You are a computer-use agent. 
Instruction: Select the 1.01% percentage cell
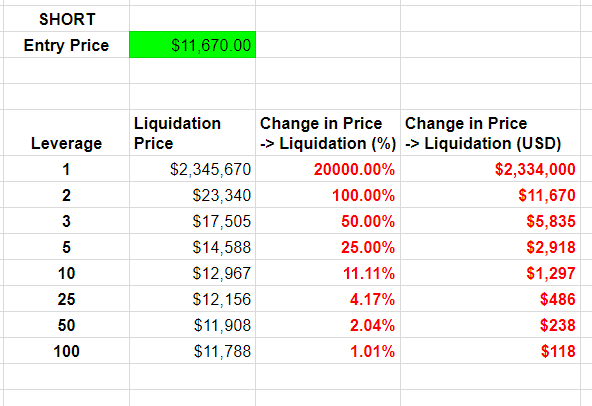click(328, 351)
